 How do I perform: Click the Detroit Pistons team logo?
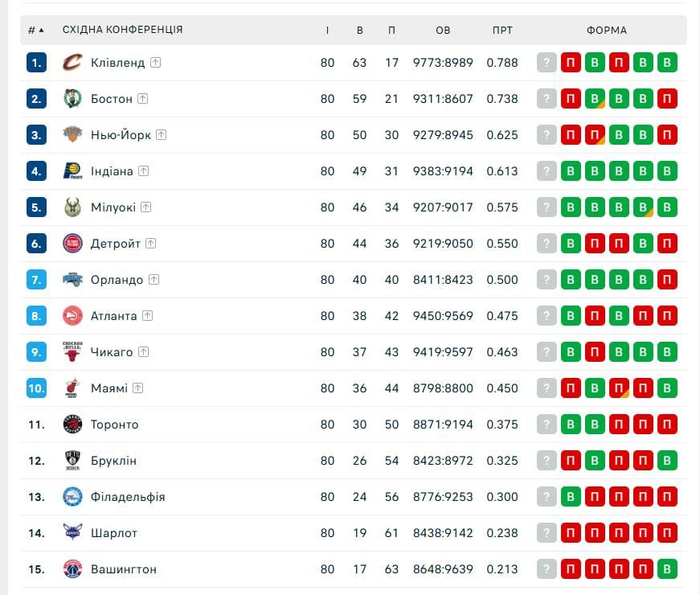tap(73, 244)
